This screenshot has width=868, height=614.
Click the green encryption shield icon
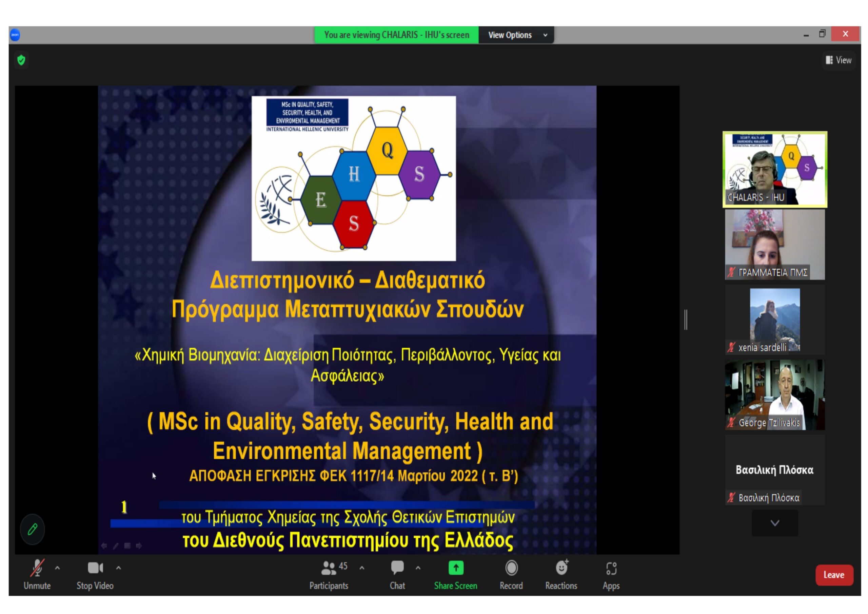[21, 60]
